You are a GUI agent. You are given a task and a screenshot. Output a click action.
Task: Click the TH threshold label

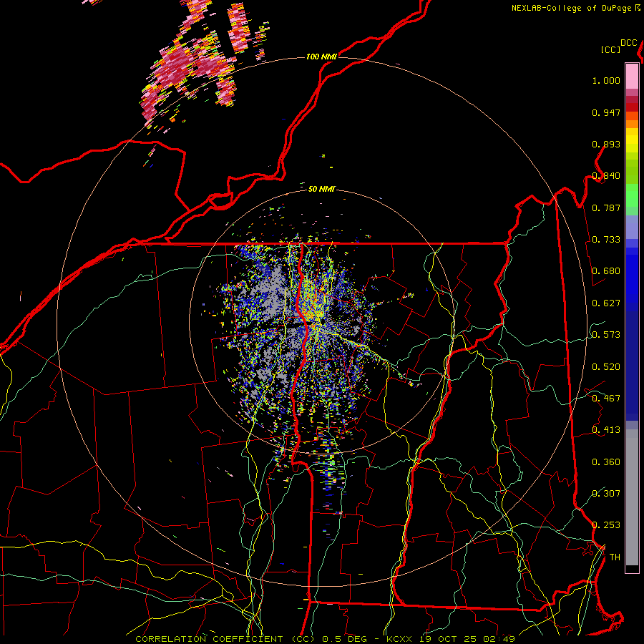point(615,557)
